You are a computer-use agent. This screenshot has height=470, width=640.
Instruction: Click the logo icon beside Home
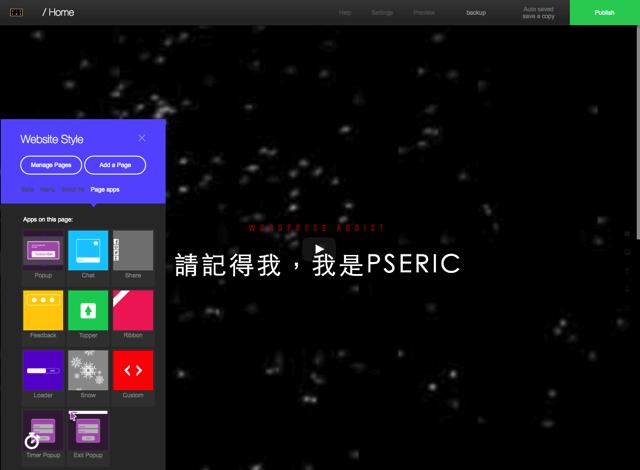pos(16,13)
